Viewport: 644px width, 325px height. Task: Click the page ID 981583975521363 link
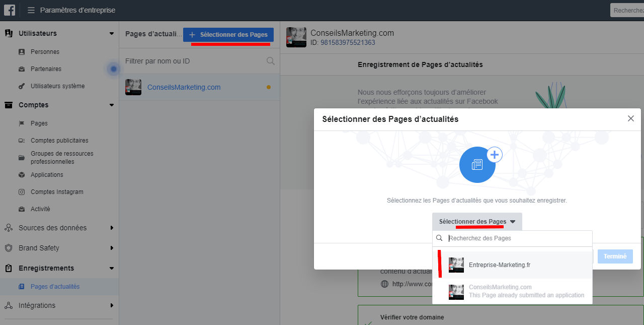[x=348, y=43]
